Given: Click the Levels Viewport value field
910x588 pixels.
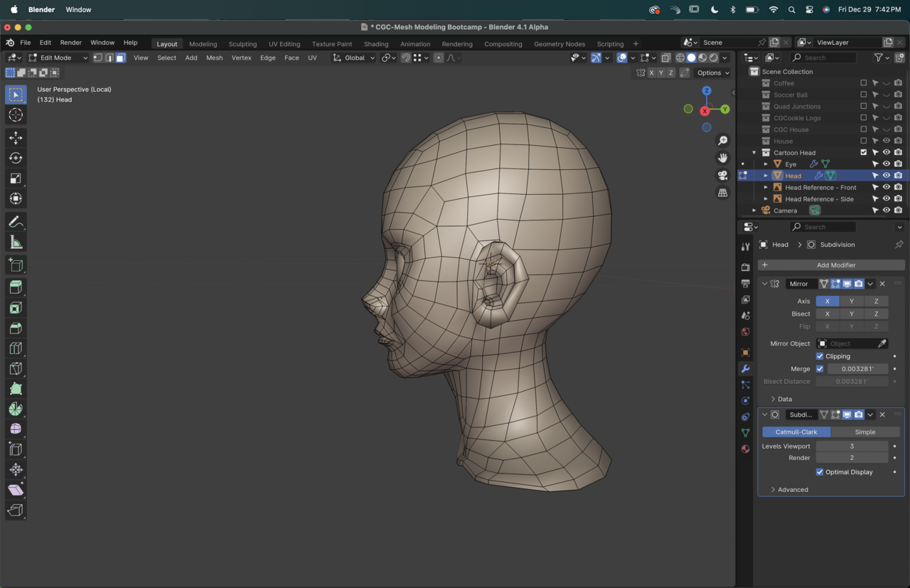Looking at the screenshot, I should [x=851, y=447].
